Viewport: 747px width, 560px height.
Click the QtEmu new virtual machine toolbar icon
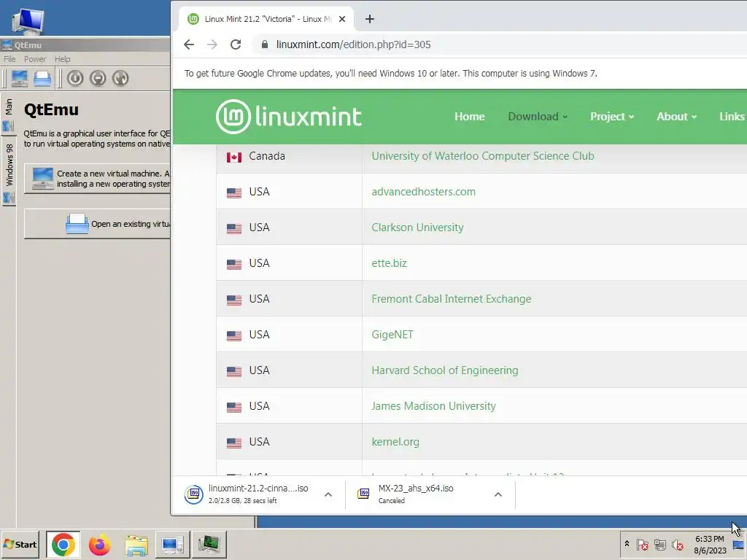20,78
